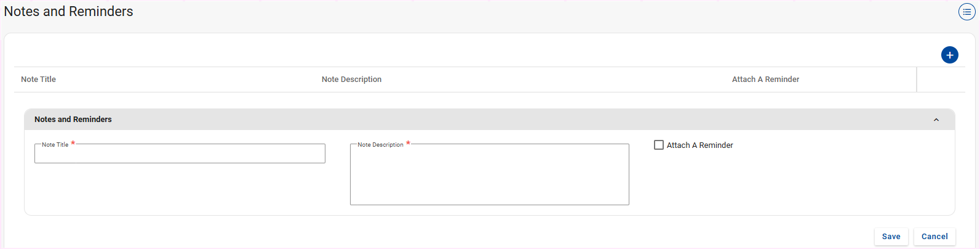
Task: Click the small Note Description field label
Action: (x=380, y=145)
